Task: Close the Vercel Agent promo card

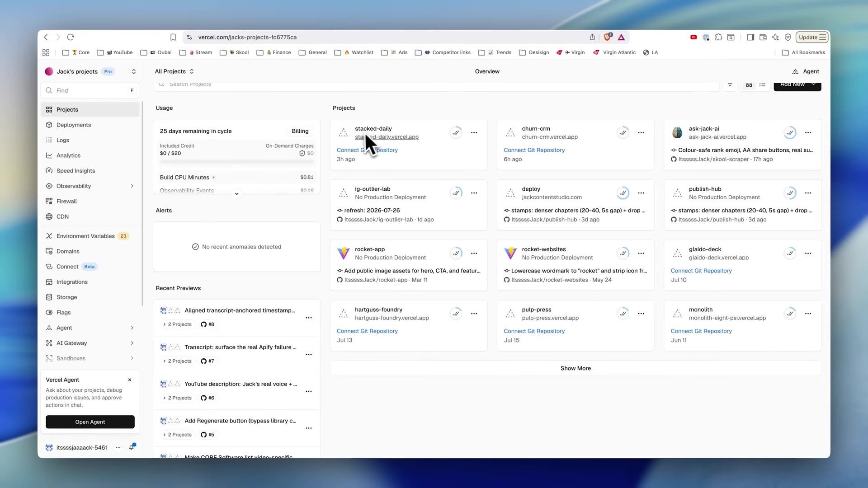Action: (x=130, y=380)
